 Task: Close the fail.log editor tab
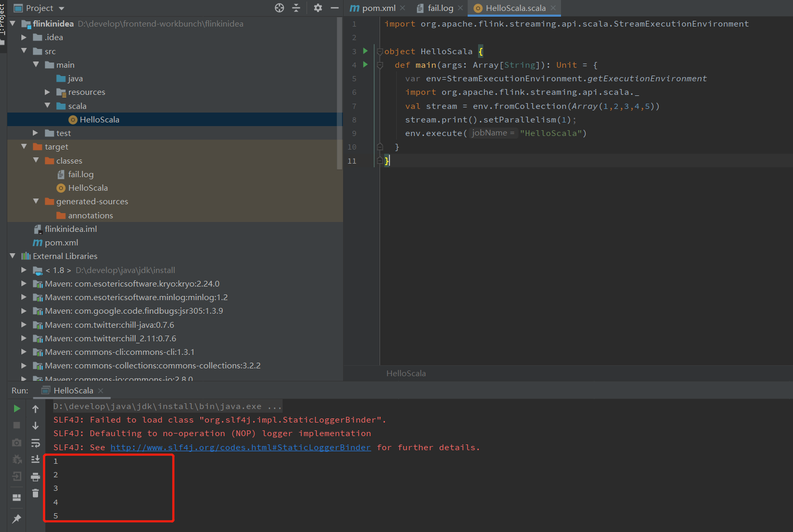coord(460,8)
